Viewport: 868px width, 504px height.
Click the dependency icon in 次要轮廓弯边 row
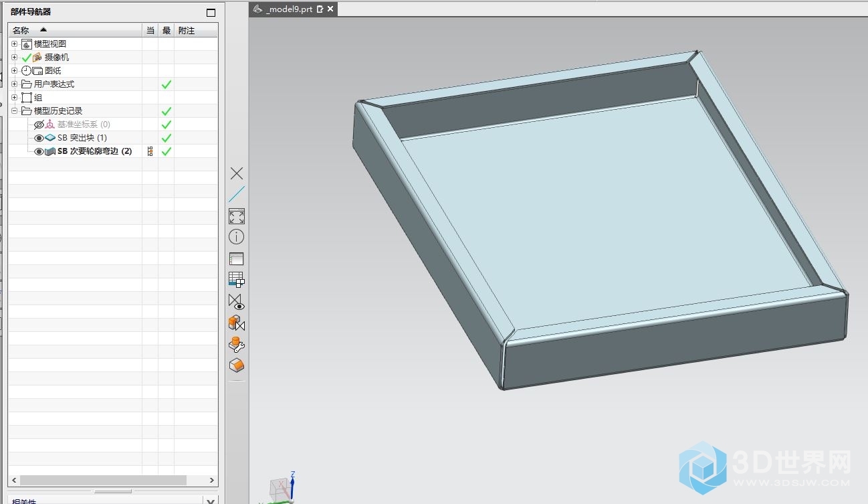tap(150, 151)
